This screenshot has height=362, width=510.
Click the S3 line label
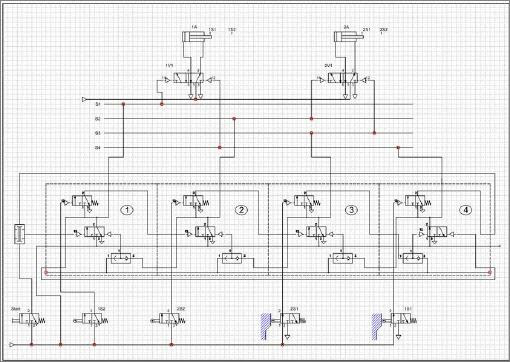point(98,133)
